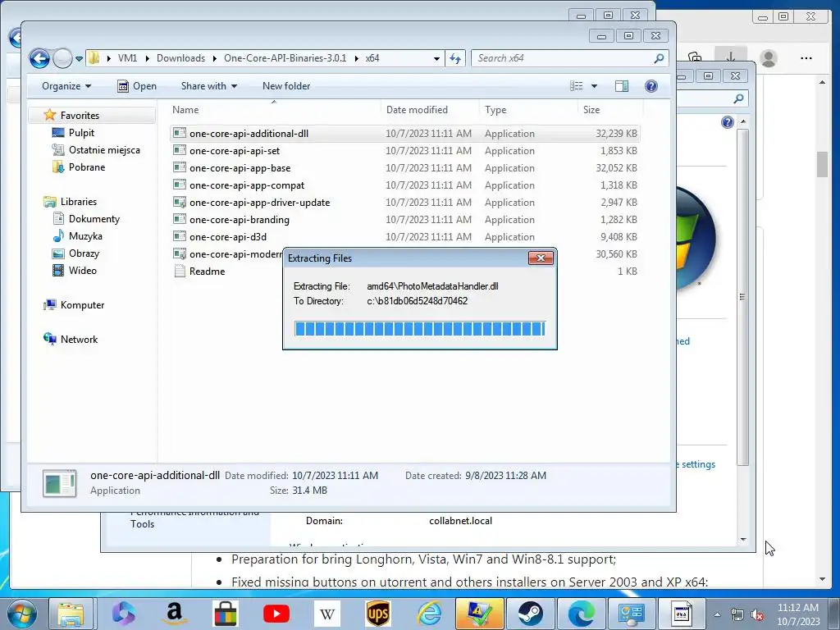Click the one-core-api-d3d application icon
Image resolution: width=840 pixels, height=630 pixels.
tap(180, 236)
